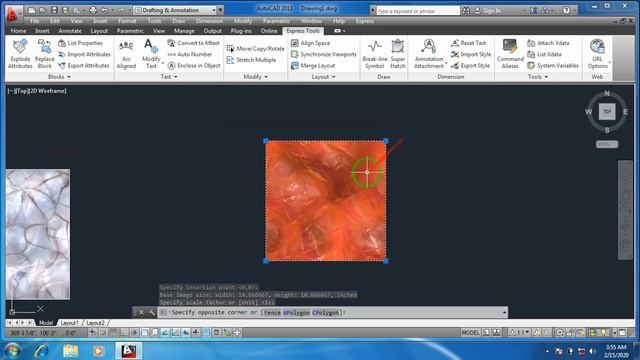Toggle Polar Tracking in status bar
Viewport: 640px width, 360px height.
(x=134, y=333)
